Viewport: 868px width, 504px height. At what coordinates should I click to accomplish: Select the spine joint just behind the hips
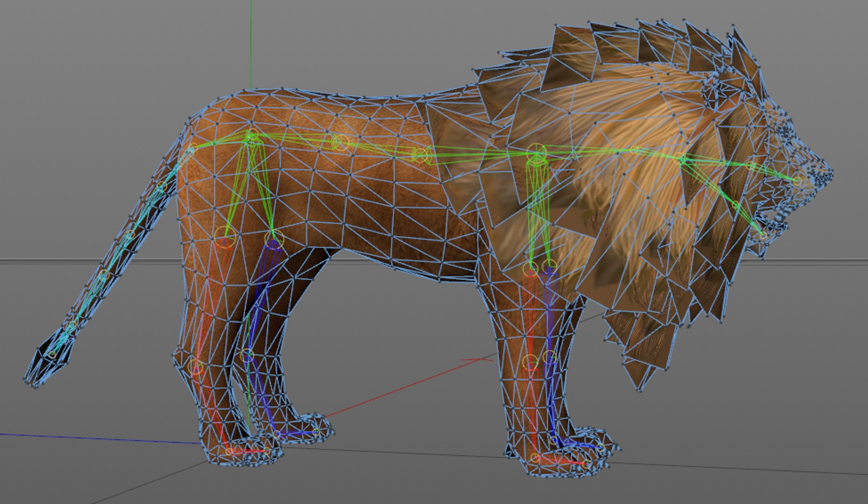[341, 142]
